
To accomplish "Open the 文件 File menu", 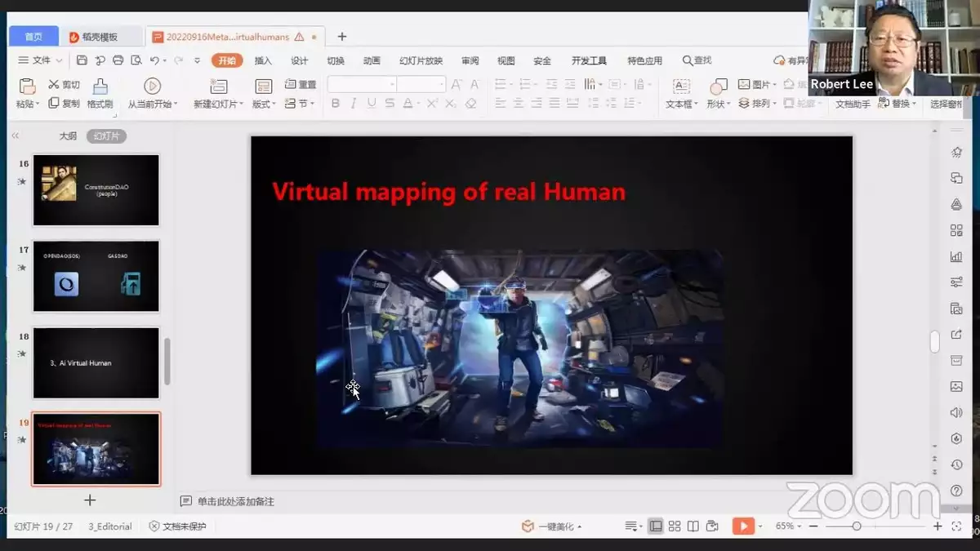I will 39,60.
